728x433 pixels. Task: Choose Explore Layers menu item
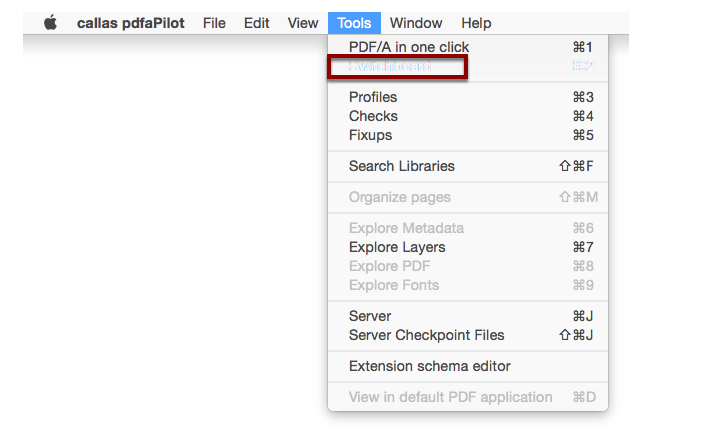pos(468,247)
